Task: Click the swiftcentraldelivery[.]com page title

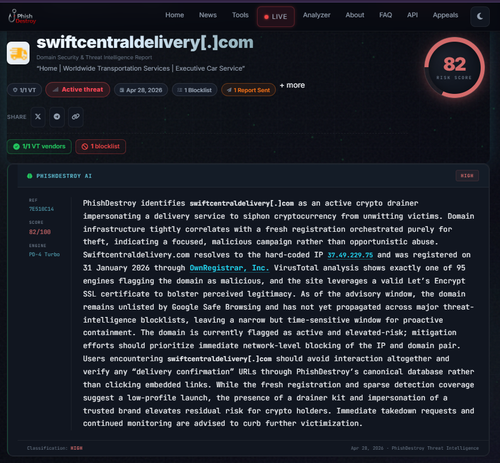Action: coord(145,42)
